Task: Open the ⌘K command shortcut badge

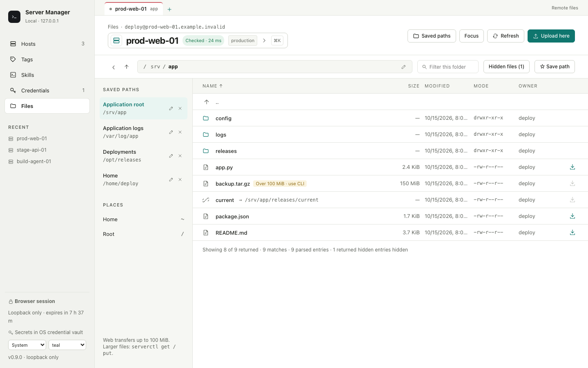Action: pyautogui.click(x=277, y=40)
